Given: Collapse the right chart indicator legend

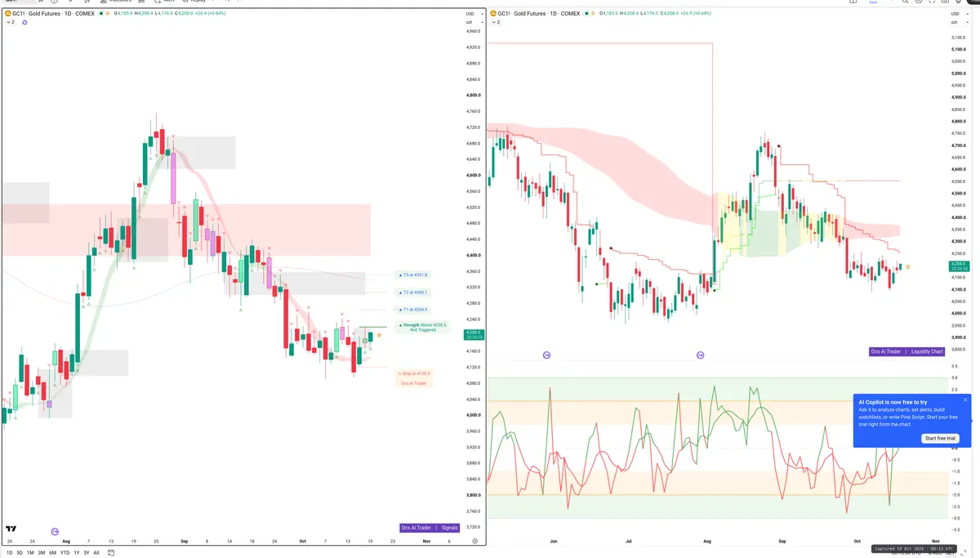Looking at the screenshot, I should 496,22.
